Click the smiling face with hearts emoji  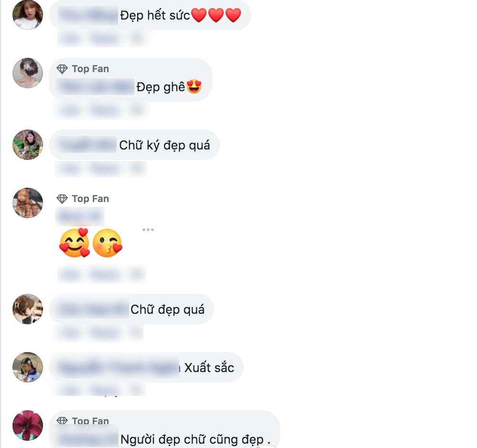(x=75, y=243)
